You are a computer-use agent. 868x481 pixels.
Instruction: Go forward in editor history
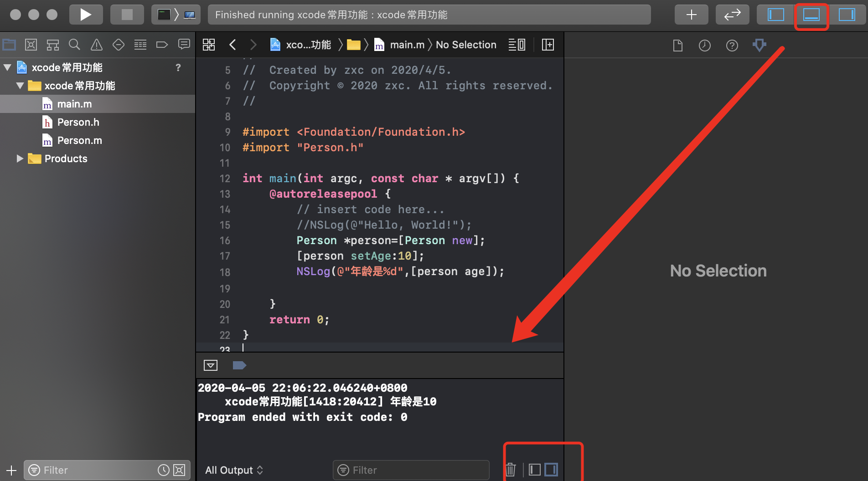[x=253, y=45]
